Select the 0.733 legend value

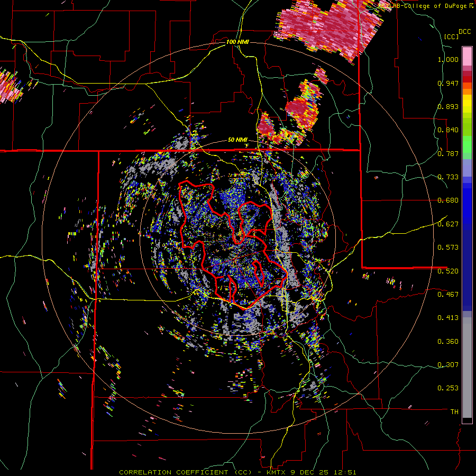(x=448, y=177)
